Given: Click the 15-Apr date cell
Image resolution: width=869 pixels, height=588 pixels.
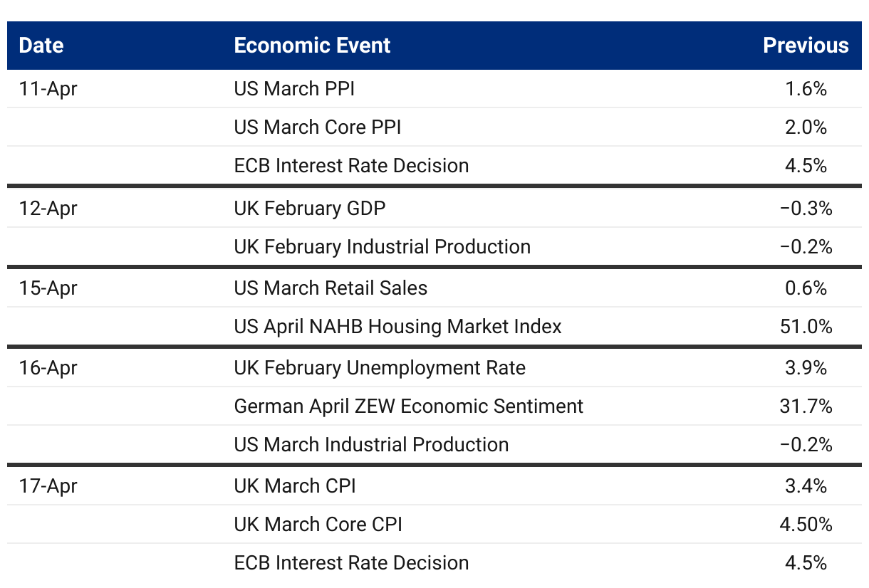Looking at the screenshot, I should [48, 288].
